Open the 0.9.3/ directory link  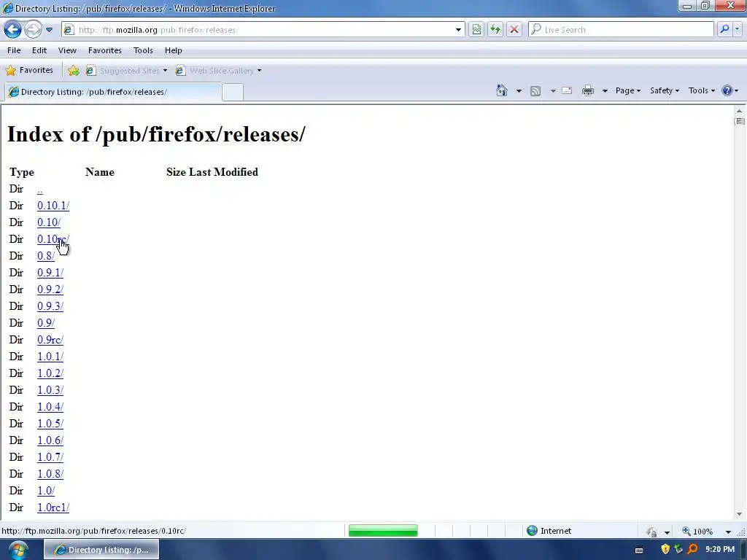[x=50, y=306]
